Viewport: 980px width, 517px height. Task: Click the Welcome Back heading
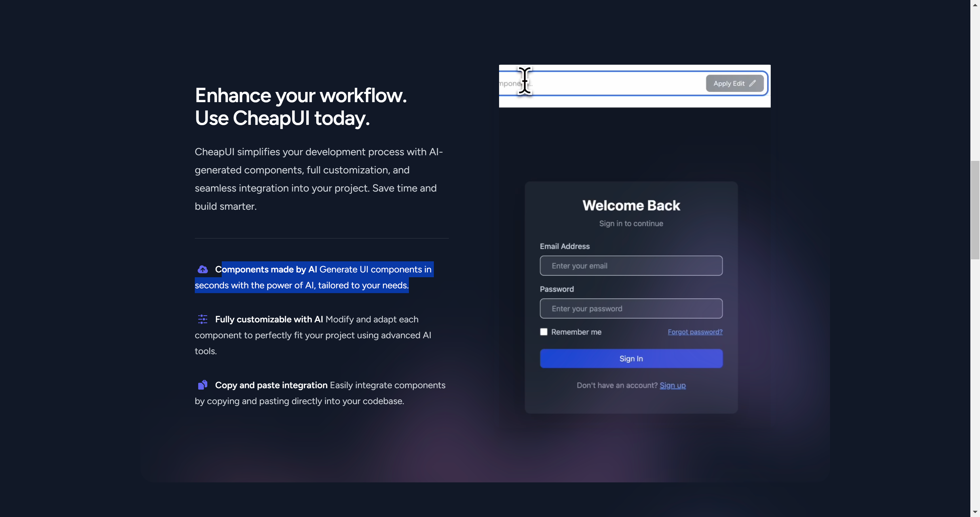click(631, 206)
